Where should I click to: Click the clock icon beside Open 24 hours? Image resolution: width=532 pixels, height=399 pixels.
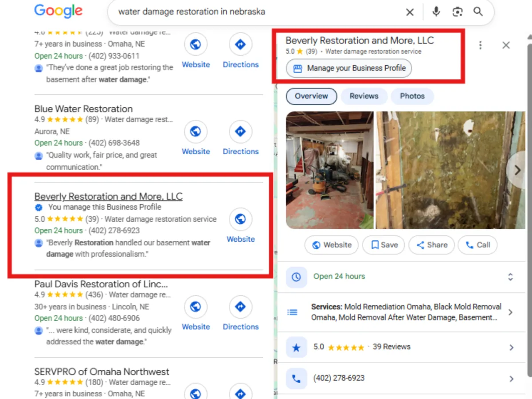click(x=296, y=277)
